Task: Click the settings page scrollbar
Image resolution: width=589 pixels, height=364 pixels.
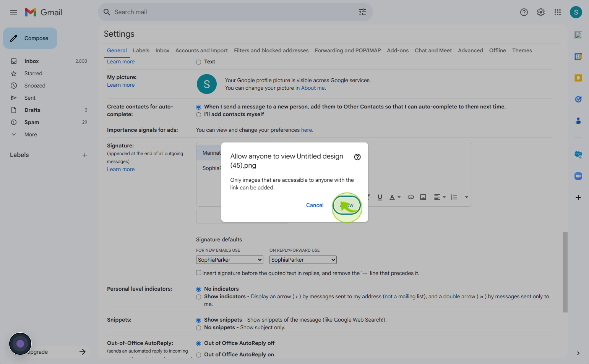Action: [x=565, y=272]
